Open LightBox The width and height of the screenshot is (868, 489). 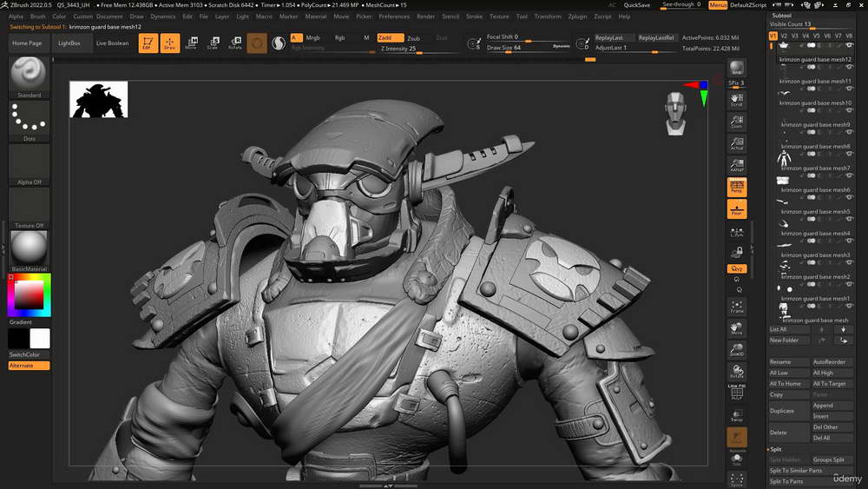point(69,43)
